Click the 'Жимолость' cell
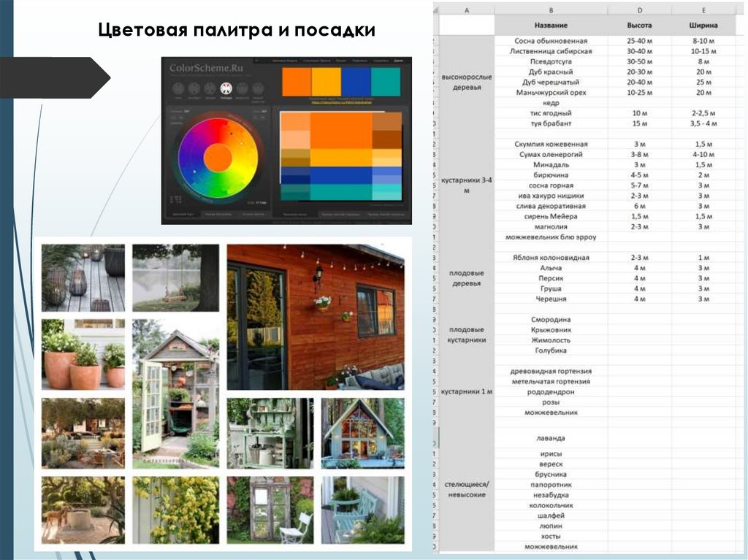Viewport: 748px width, 560px height. (x=551, y=340)
